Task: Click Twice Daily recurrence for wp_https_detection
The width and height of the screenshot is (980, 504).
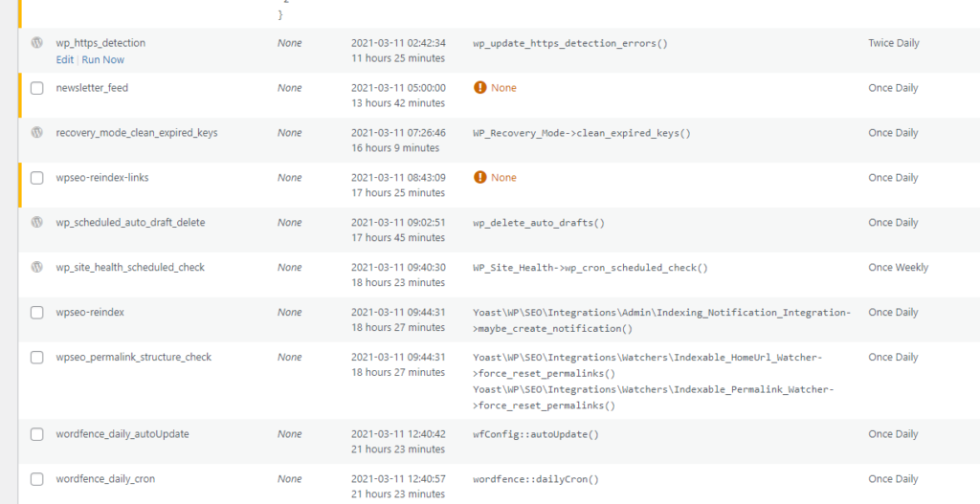Action: [x=894, y=43]
